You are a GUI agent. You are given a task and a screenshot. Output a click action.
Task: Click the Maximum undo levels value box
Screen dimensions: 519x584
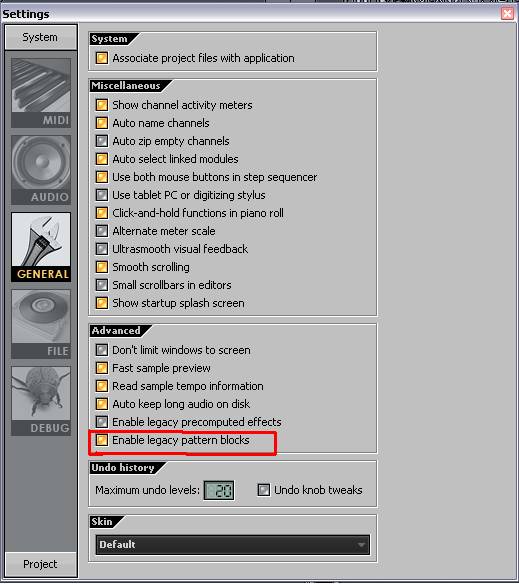coord(219,490)
